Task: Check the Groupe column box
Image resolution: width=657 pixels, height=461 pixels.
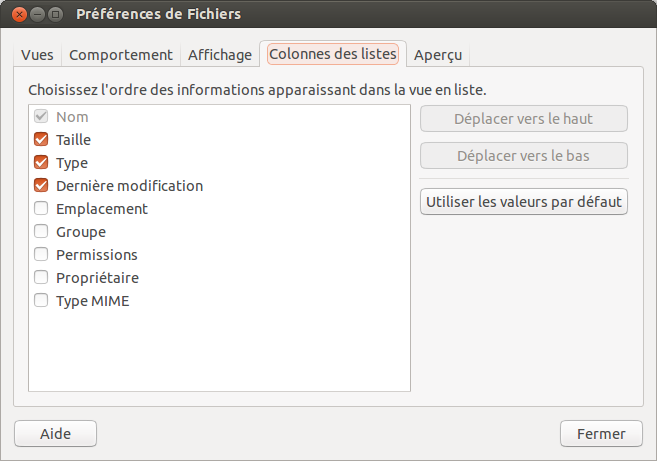Action: [41, 232]
